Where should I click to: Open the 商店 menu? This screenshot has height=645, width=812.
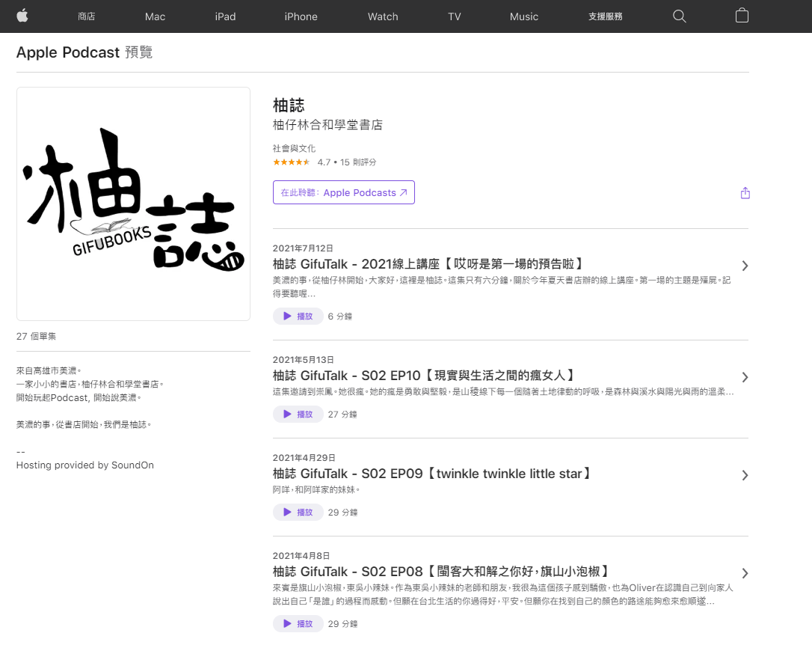pos(87,16)
